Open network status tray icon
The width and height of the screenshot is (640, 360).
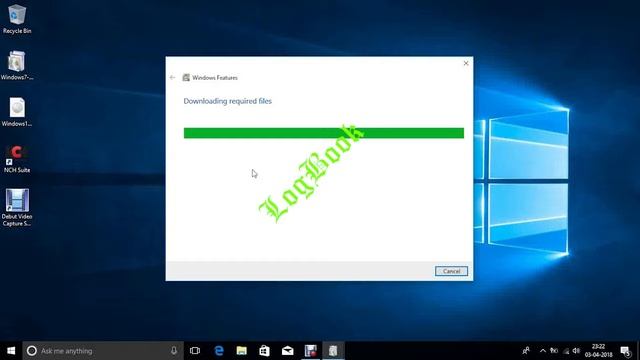(565, 351)
